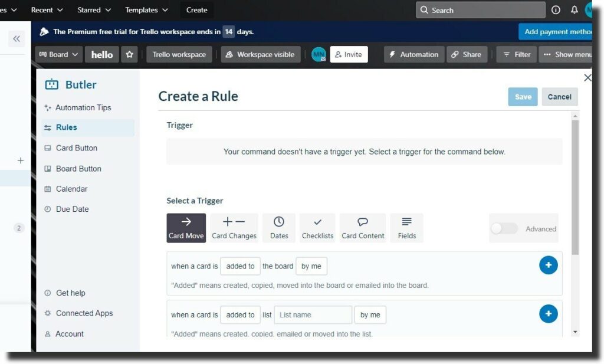
Task: Open Rules in Butler sidebar
Action: [x=88, y=127]
